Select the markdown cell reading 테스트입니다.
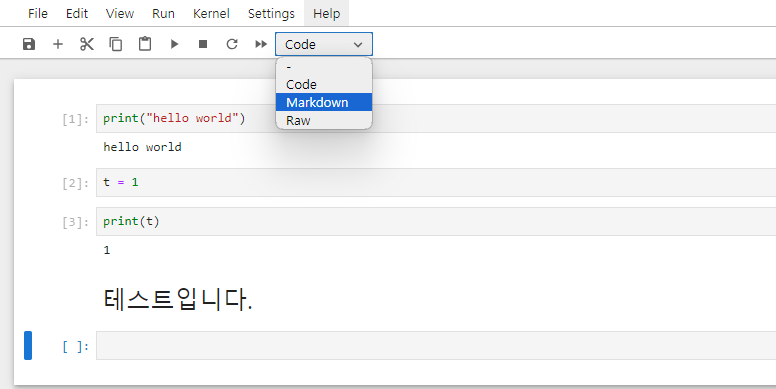 [x=178, y=299]
